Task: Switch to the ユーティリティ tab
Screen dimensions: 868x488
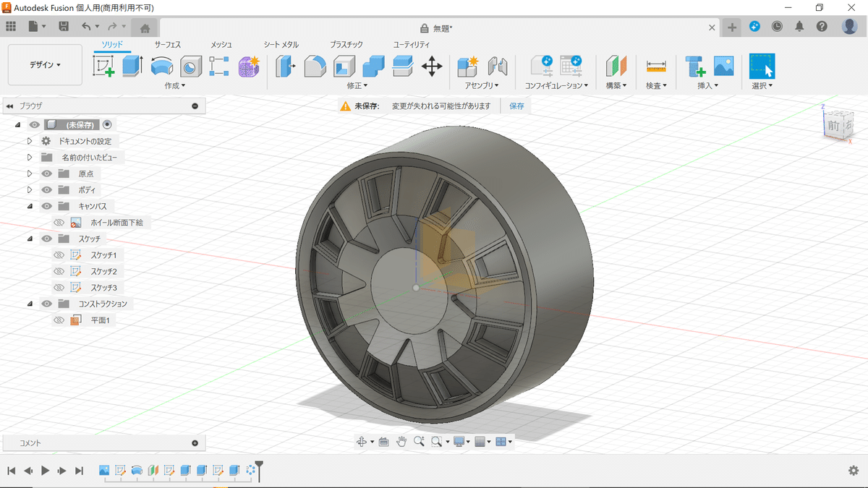Action: (x=411, y=45)
